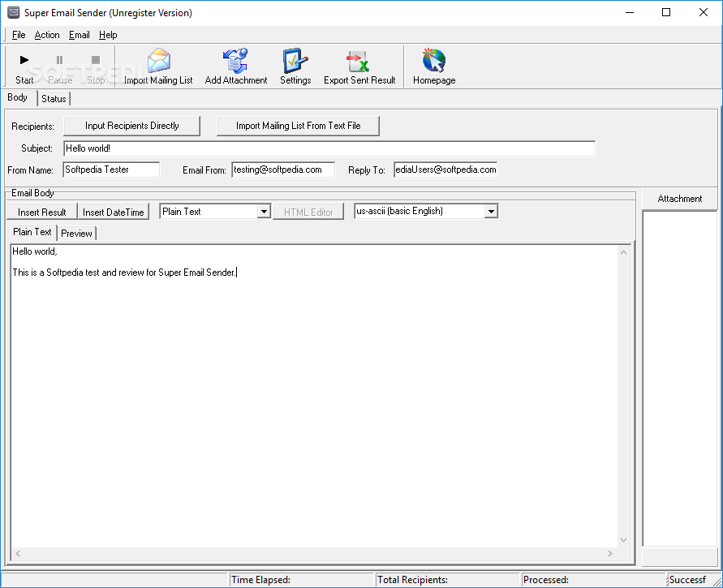Switch to the Status tab
This screenshot has height=588, width=723.
[54, 99]
